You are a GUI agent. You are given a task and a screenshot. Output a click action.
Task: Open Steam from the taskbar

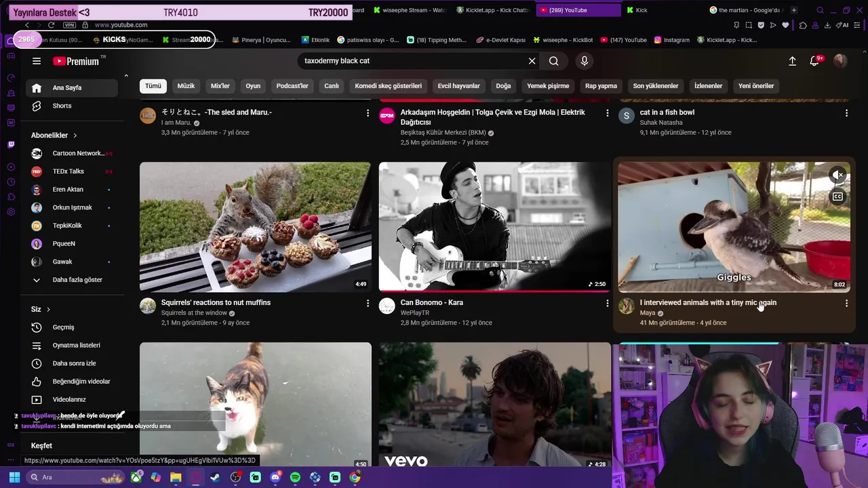215,477
